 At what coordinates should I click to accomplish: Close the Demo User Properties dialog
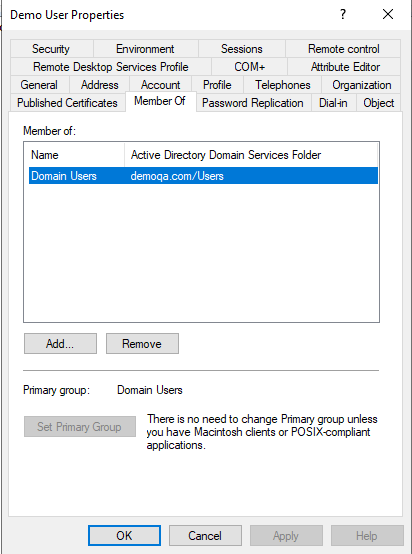point(388,14)
